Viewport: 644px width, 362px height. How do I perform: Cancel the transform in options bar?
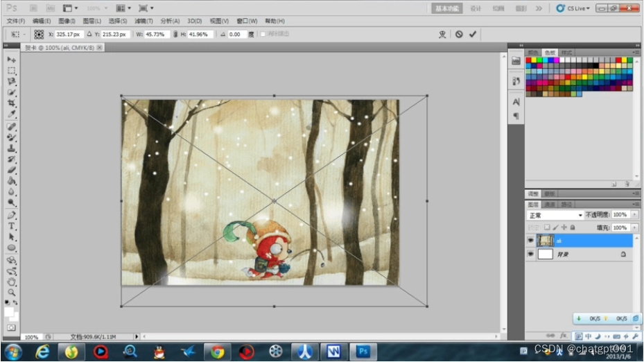459,34
